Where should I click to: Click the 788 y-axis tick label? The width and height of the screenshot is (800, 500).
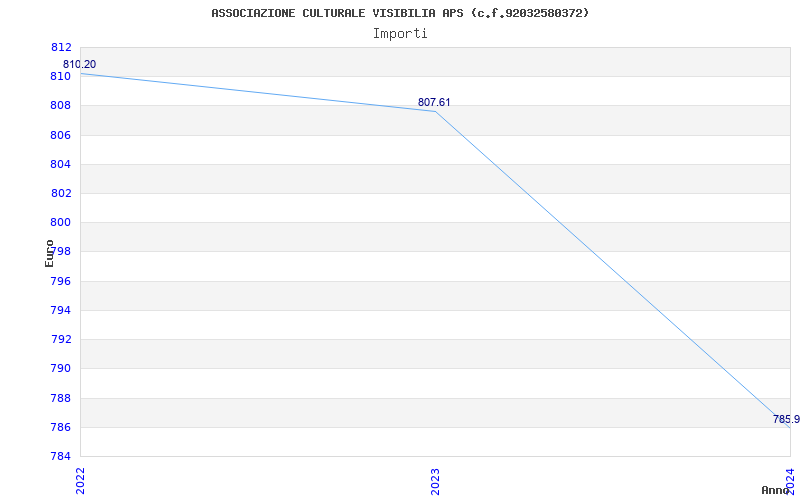[61, 398]
